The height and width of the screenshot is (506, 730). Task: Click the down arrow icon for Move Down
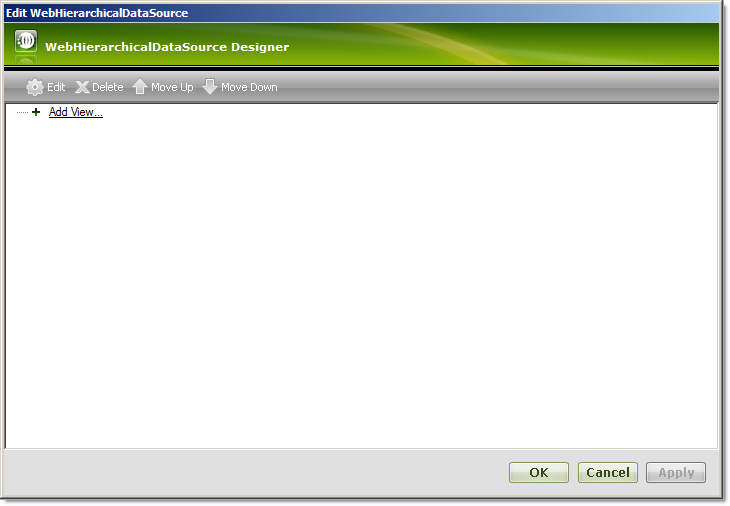click(x=210, y=87)
